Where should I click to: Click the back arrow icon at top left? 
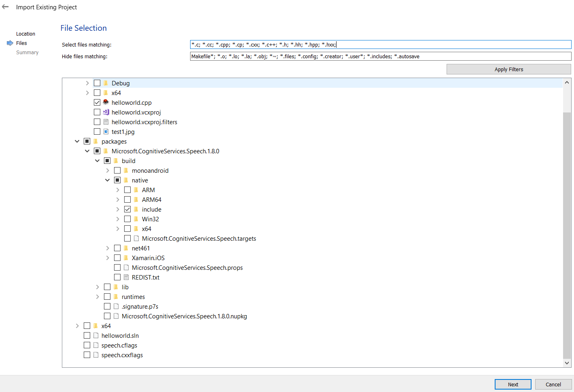pyautogui.click(x=5, y=7)
